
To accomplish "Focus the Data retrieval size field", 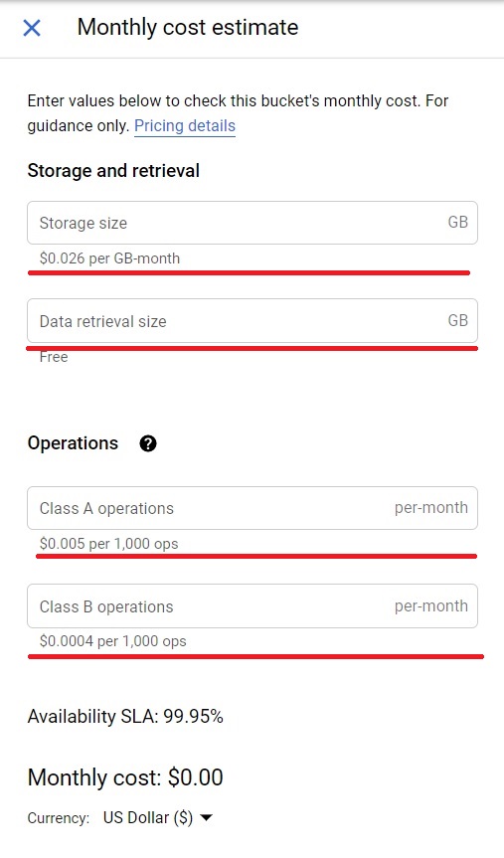I will point(252,321).
